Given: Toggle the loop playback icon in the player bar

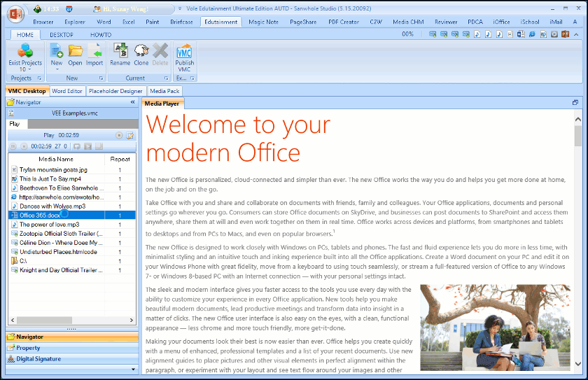Looking at the screenshot, I should point(77,146).
